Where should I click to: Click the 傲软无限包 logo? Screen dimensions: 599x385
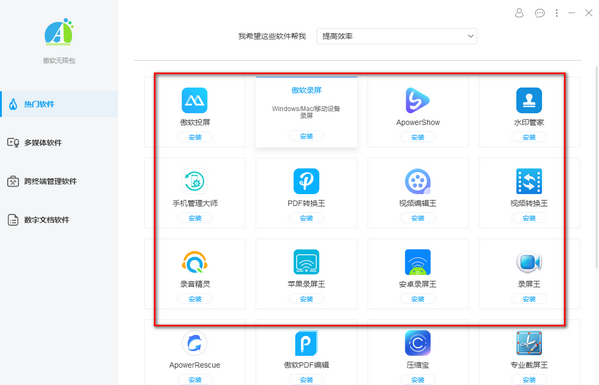pos(58,32)
